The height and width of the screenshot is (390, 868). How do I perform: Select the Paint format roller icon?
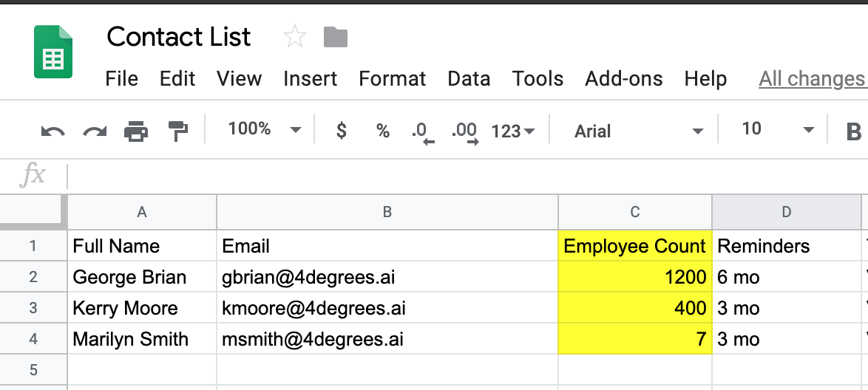177,131
